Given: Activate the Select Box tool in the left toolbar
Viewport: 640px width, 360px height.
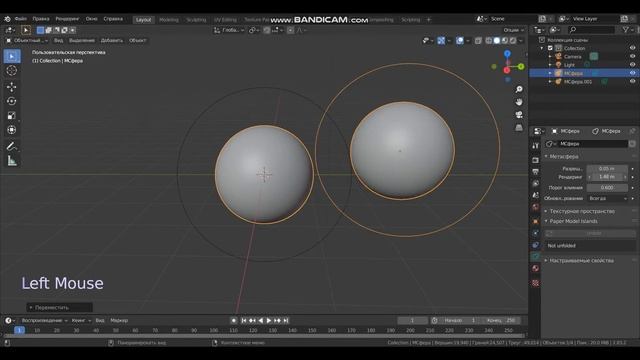Looking at the screenshot, I should point(12,56).
